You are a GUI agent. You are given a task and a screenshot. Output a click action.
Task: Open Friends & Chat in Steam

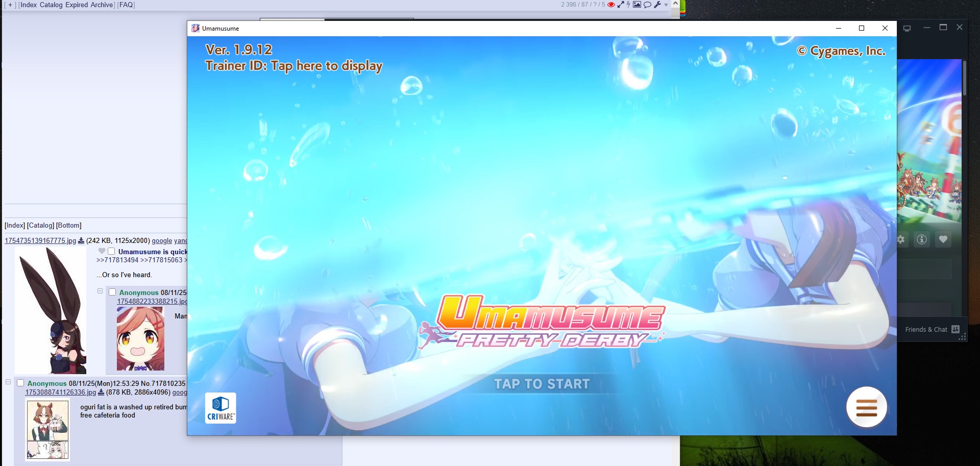pos(933,329)
